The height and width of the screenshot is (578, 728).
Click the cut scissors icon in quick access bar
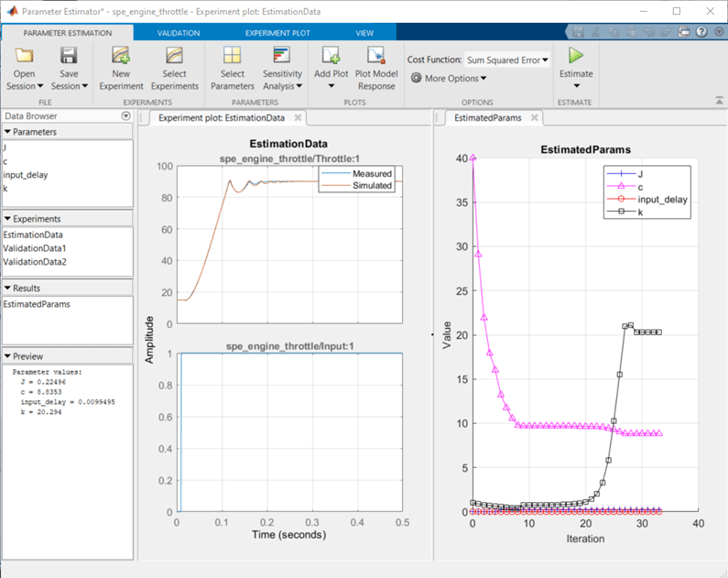pos(596,31)
